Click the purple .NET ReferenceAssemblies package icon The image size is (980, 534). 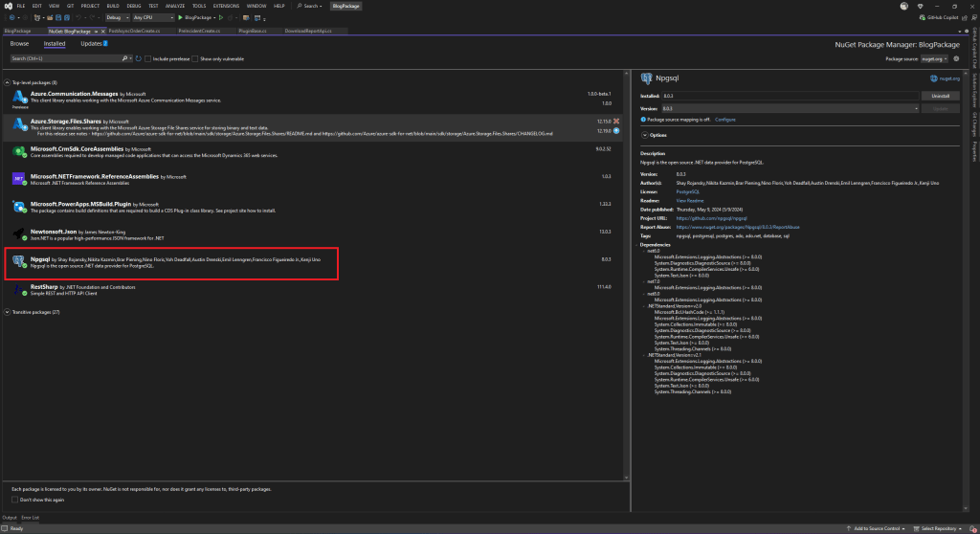coord(19,180)
